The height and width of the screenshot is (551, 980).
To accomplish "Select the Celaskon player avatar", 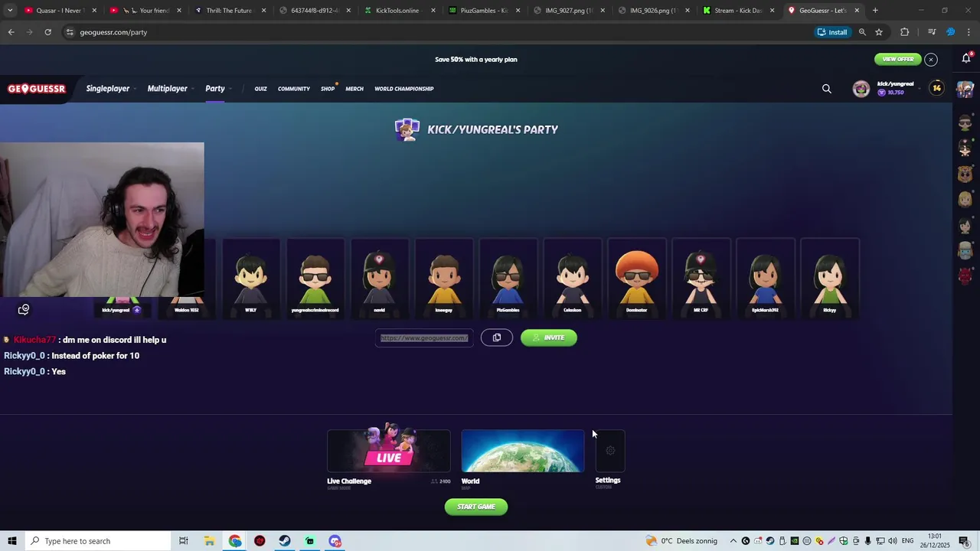I will click(x=573, y=278).
